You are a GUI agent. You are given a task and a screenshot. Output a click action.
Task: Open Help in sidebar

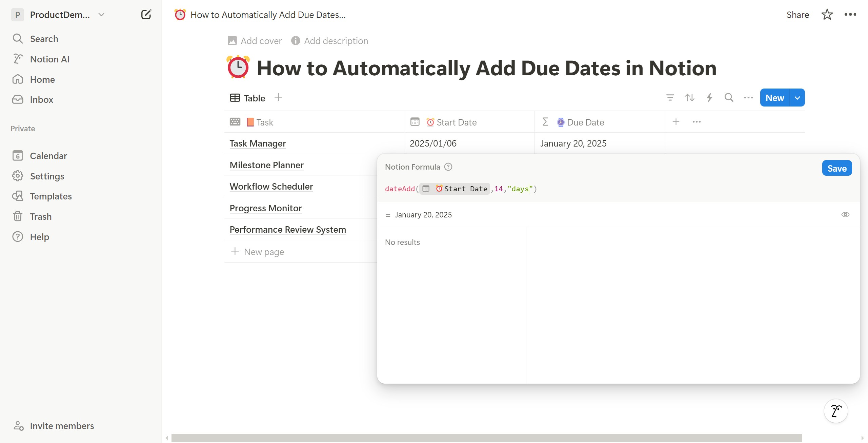coord(40,237)
